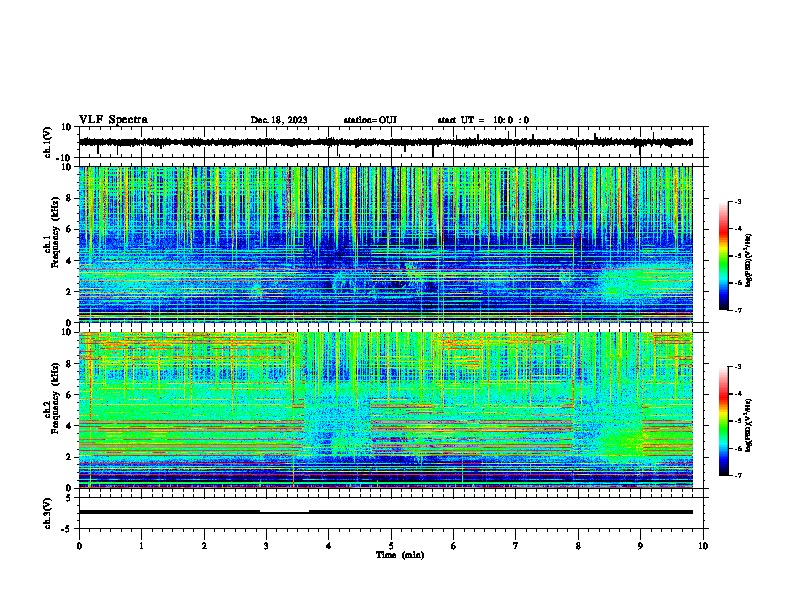Click the ch.2 spectrogram color scale bar

723,421
